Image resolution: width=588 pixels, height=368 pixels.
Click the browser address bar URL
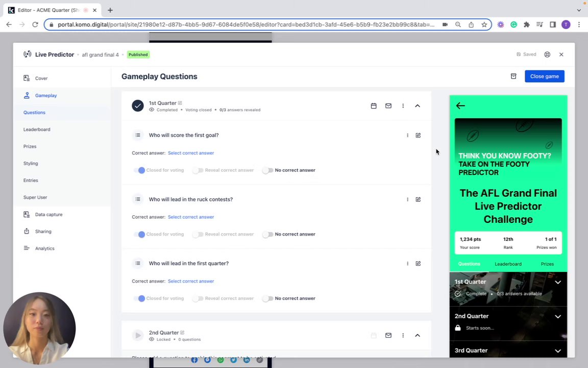pyautogui.click(x=246, y=25)
